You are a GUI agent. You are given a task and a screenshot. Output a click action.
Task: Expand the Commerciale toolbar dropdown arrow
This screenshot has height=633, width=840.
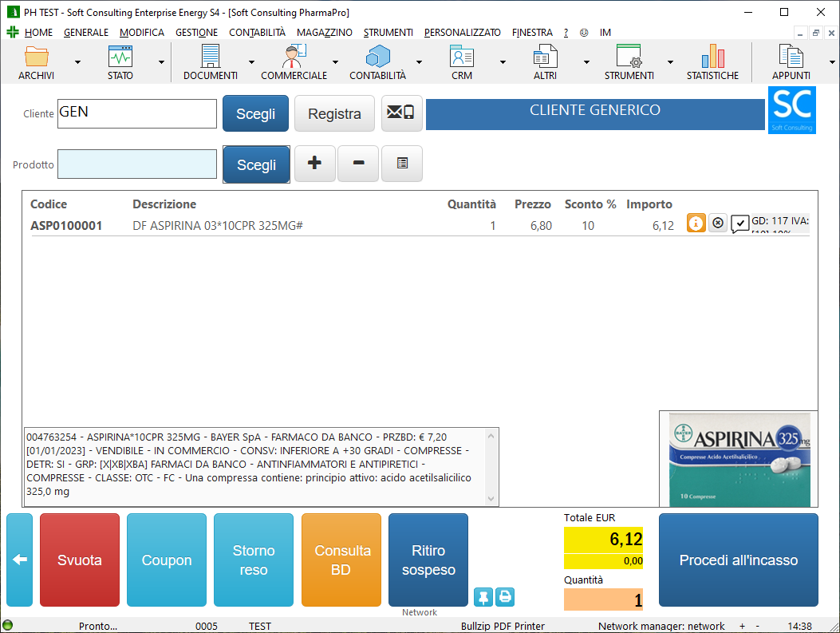coord(335,61)
